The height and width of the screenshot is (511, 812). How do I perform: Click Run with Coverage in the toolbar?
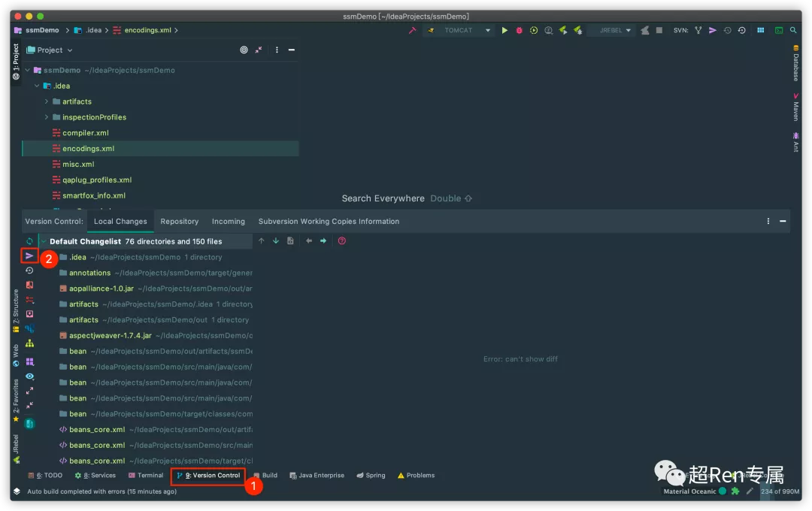[x=533, y=30]
